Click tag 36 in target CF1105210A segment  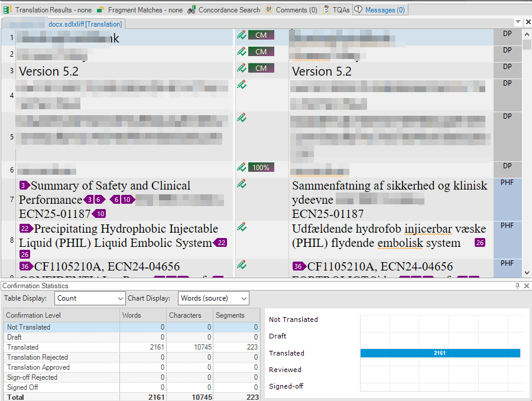(299, 266)
